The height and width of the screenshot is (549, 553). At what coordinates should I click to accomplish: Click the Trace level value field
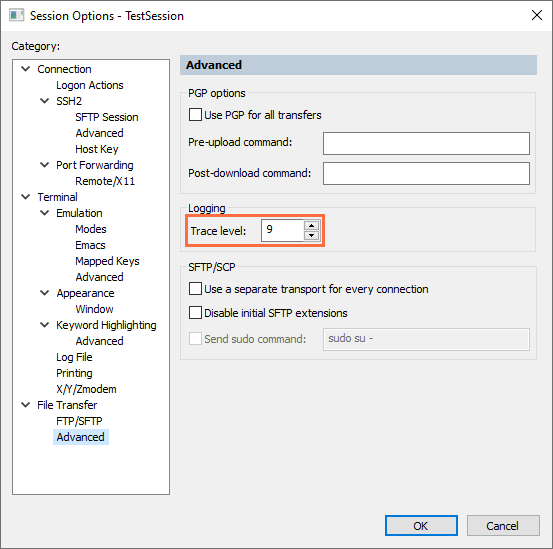pyautogui.click(x=282, y=230)
